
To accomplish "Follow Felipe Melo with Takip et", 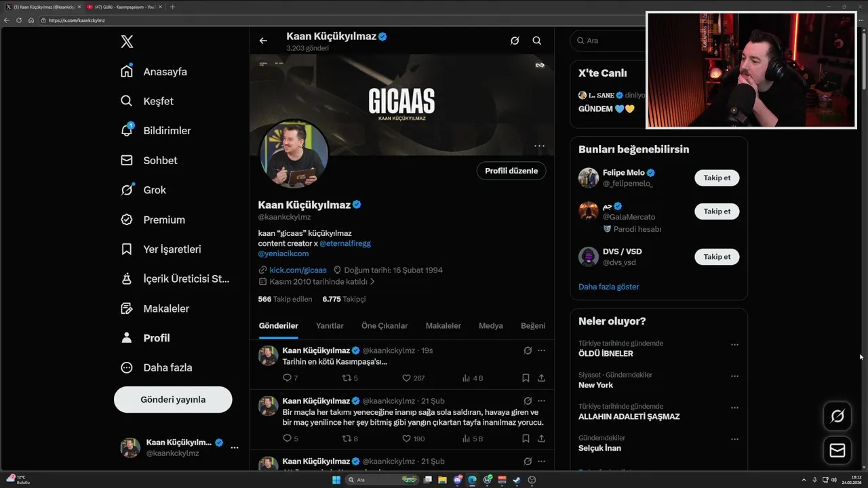I will tap(717, 178).
